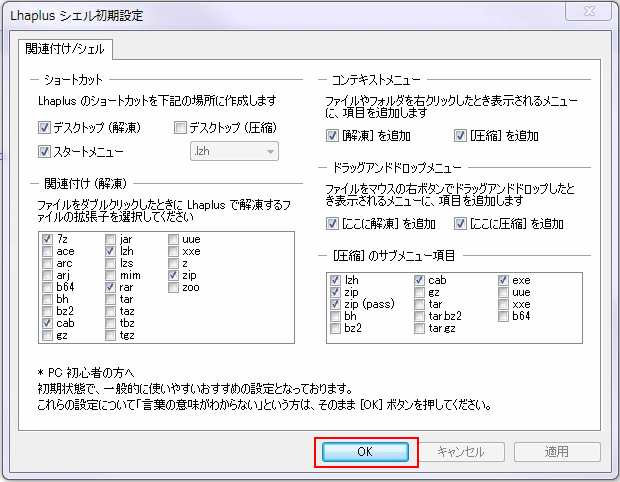Uncheck 7z in the association list

(48, 240)
